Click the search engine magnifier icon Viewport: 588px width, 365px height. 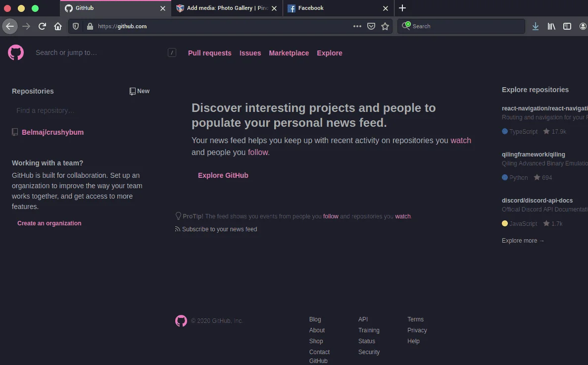tap(406, 26)
